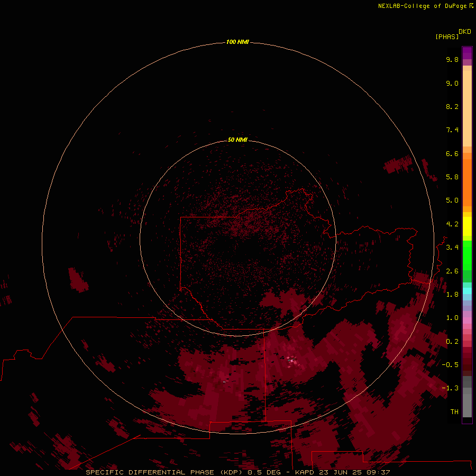Click the 9.0 scale value
This screenshot has height=476, width=476.
[452, 83]
